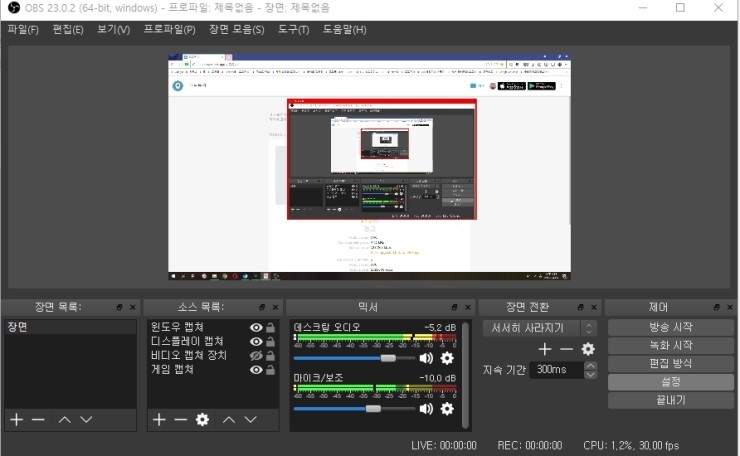Screen dimensions: 740x456
Task: Click 마이크/보조 volume slider
Action: [354, 408]
